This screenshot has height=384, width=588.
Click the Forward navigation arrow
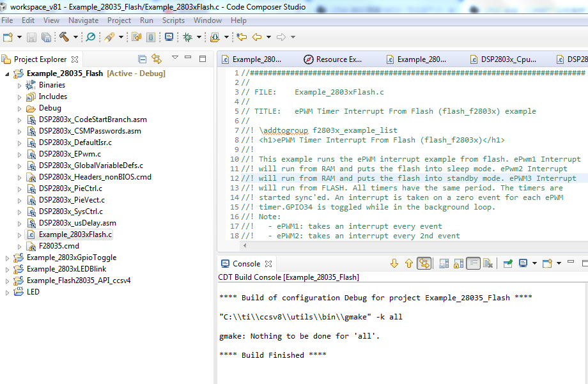(281, 37)
